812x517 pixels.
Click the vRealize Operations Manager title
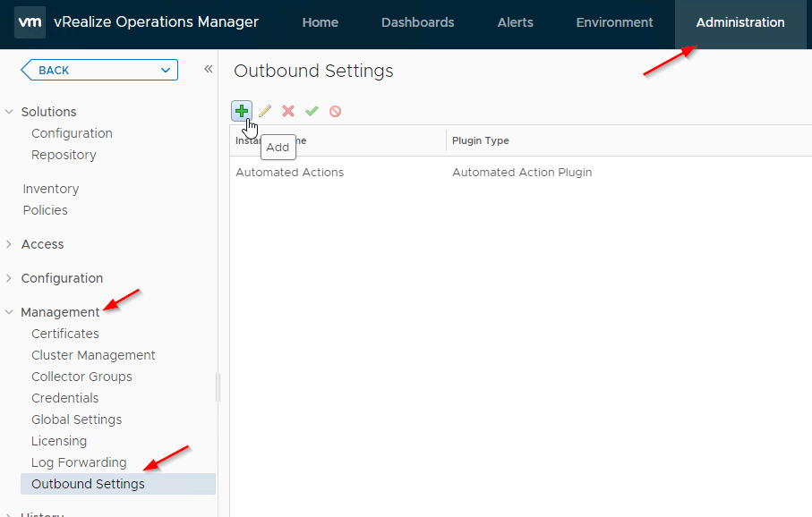[x=156, y=22]
